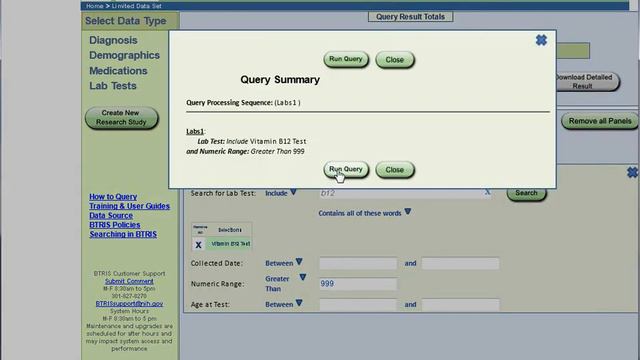
Task: Clear the b12 search field with X
Action: pos(487,192)
